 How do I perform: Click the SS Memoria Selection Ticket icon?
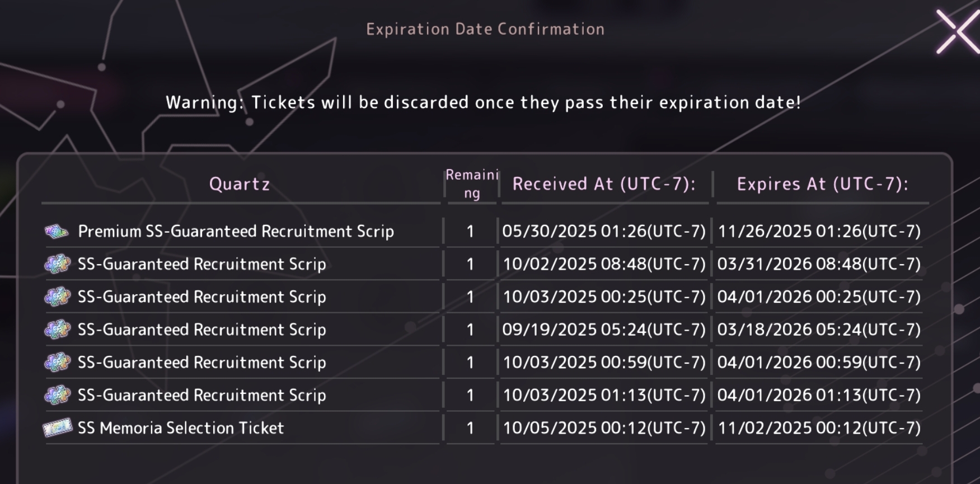[58, 428]
